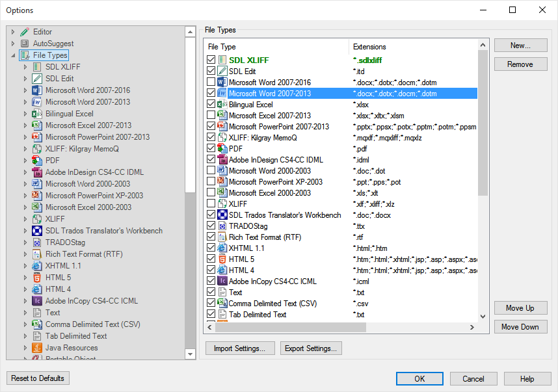The image size is (558, 392).
Task: Click Comma Delimited Text icon in list
Action: click(222, 303)
